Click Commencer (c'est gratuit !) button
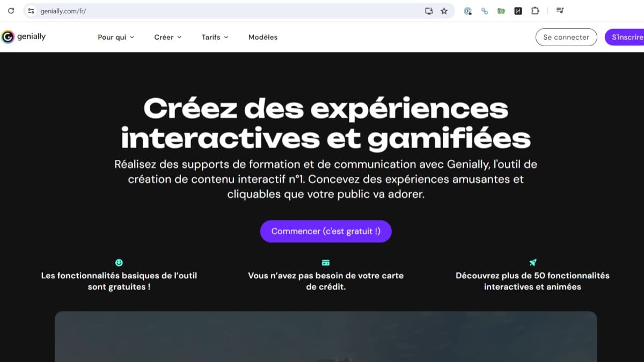644x362 pixels. (x=326, y=231)
